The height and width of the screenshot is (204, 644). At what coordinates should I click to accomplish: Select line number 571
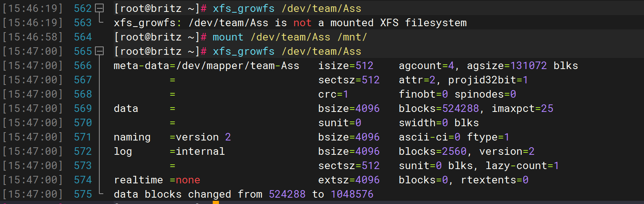pos(83,137)
